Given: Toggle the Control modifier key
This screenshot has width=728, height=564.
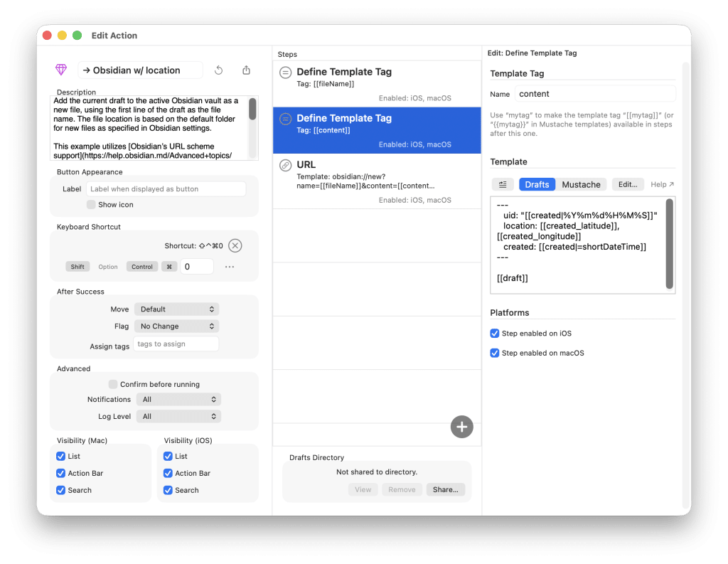Looking at the screenshot, I should (x=142, y=267).
